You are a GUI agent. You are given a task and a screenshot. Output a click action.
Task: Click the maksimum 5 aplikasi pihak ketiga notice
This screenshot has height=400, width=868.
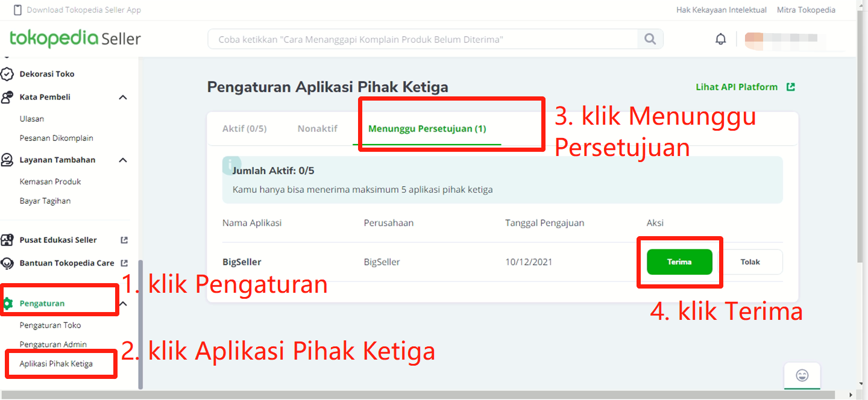362,190
